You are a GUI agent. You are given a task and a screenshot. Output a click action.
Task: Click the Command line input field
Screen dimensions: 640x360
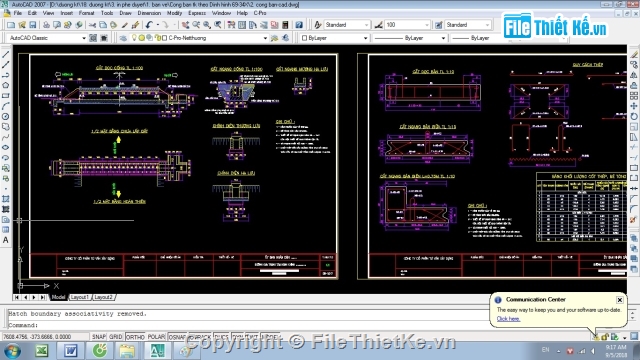coord(245,325)
